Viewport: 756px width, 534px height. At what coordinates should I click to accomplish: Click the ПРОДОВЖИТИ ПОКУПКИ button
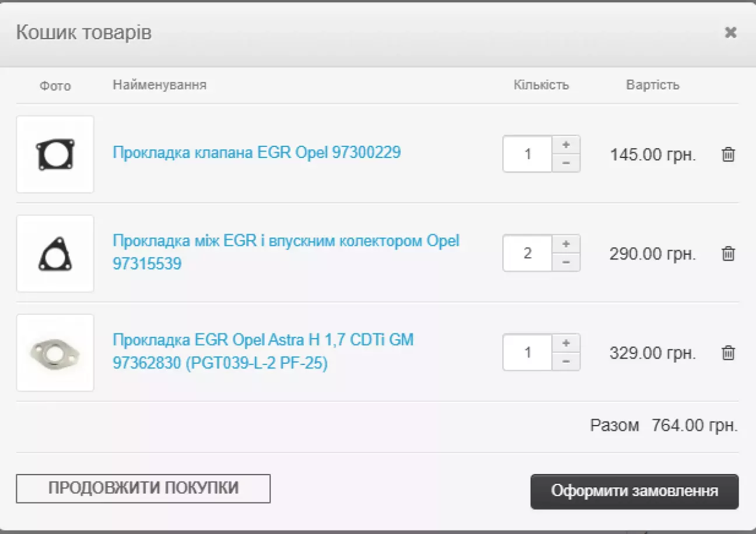pos(143,489)
